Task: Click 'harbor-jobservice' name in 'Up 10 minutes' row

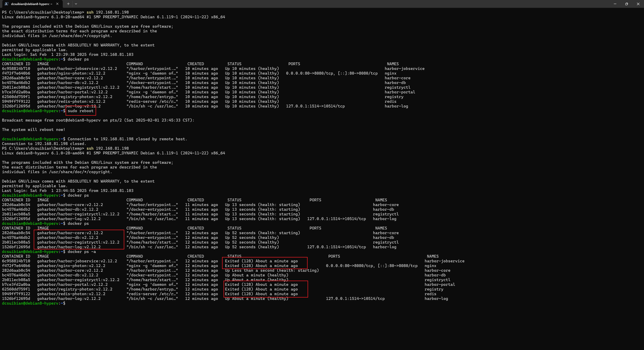Action: (404, 69)
